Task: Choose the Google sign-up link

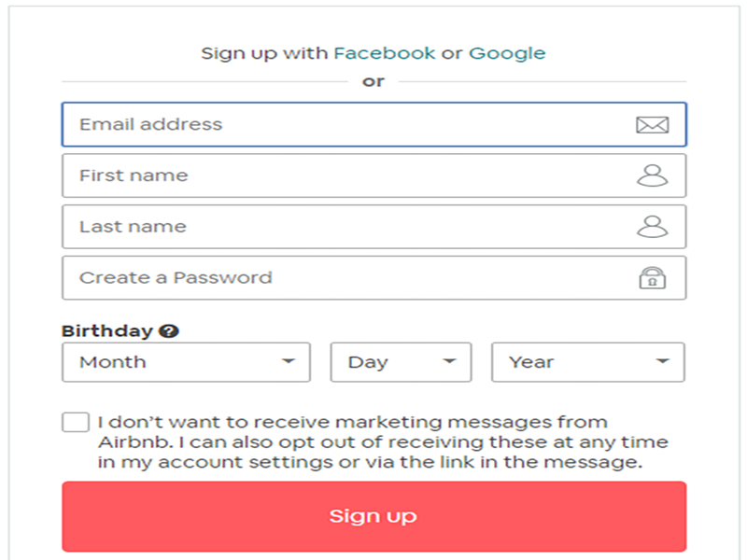Action: click(507, 53)
